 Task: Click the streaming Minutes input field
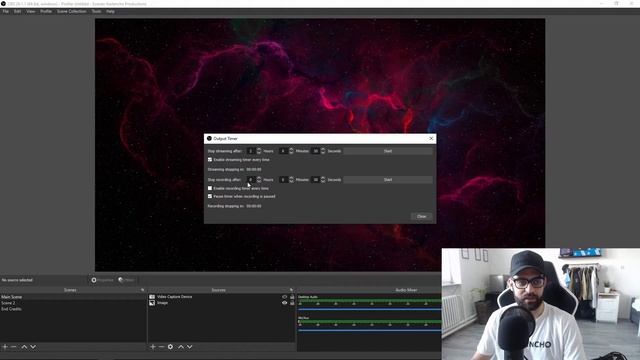284,151
